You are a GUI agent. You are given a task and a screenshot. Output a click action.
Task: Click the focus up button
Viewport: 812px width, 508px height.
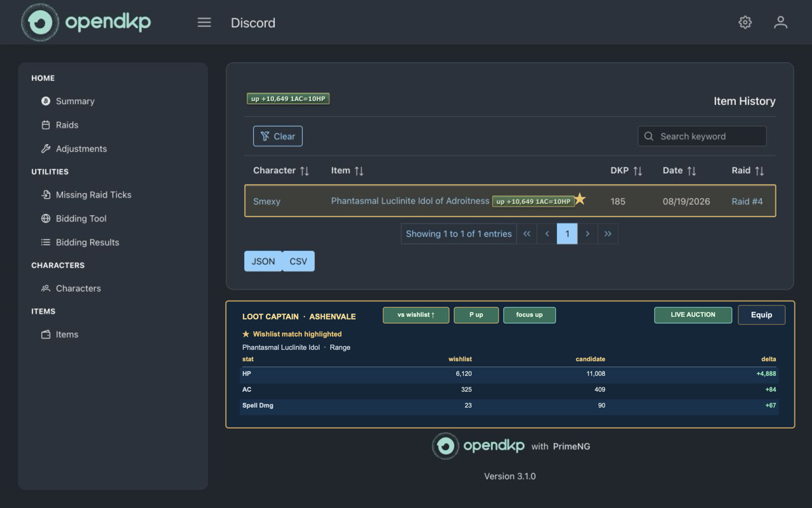click(x=529, y=315)
